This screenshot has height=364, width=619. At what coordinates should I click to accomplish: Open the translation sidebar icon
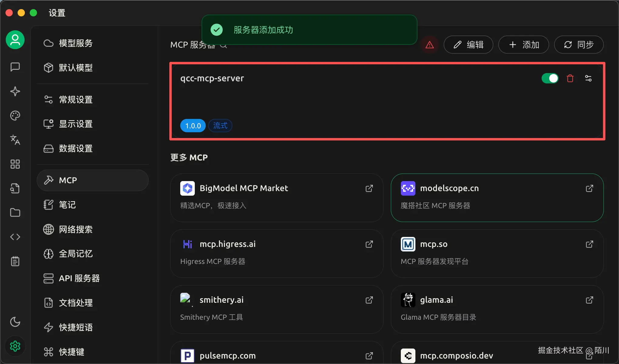15,140
